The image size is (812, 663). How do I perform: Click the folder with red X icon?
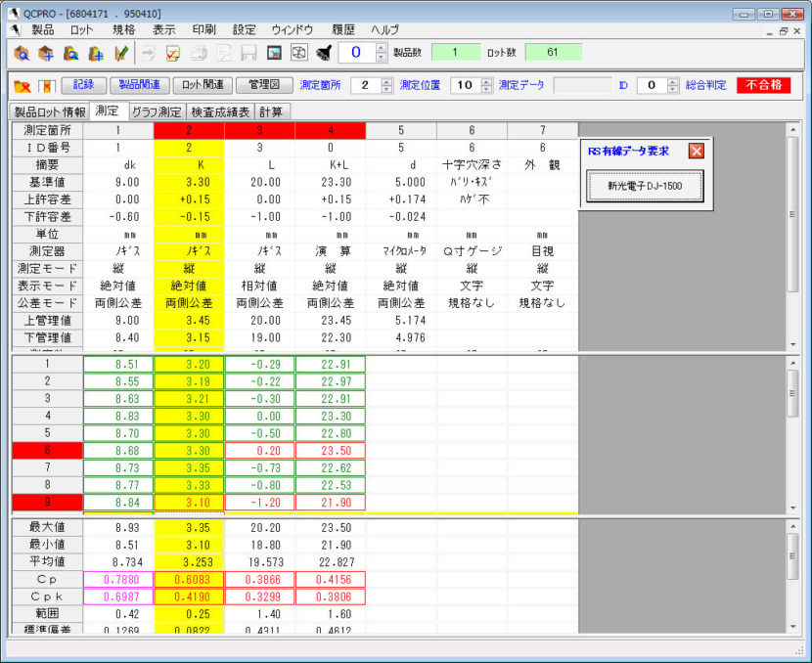click(x=22, y=86)
